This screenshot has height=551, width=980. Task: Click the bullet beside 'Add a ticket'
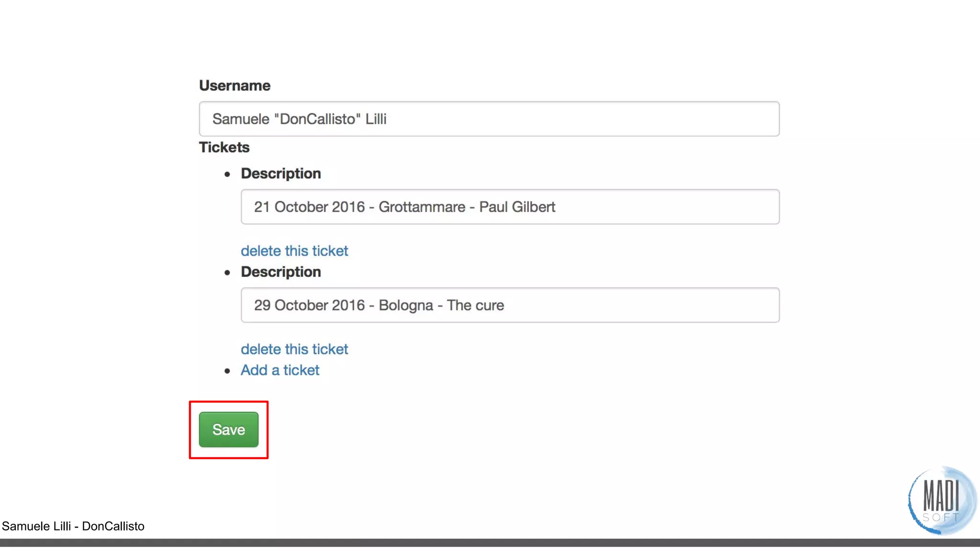point(227,371)
